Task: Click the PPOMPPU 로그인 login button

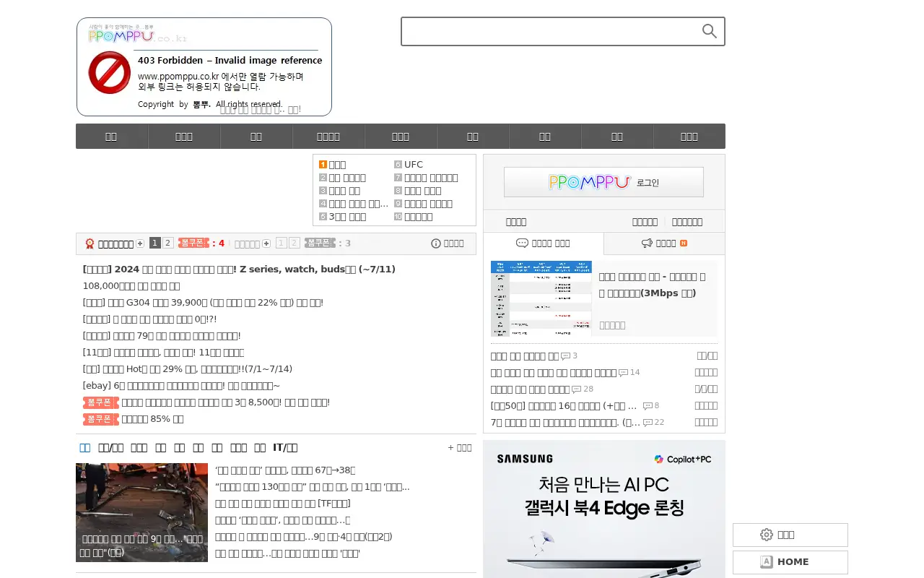Action: pos(603,182)
